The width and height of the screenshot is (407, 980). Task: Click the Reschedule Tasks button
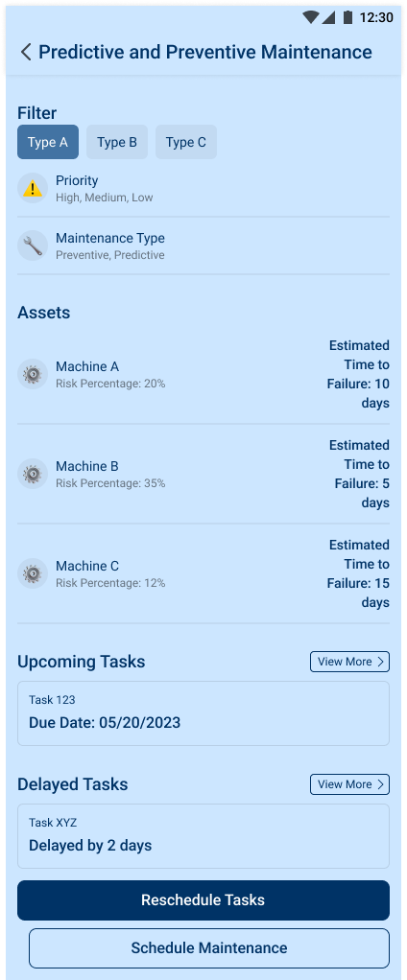coord(203,900)
